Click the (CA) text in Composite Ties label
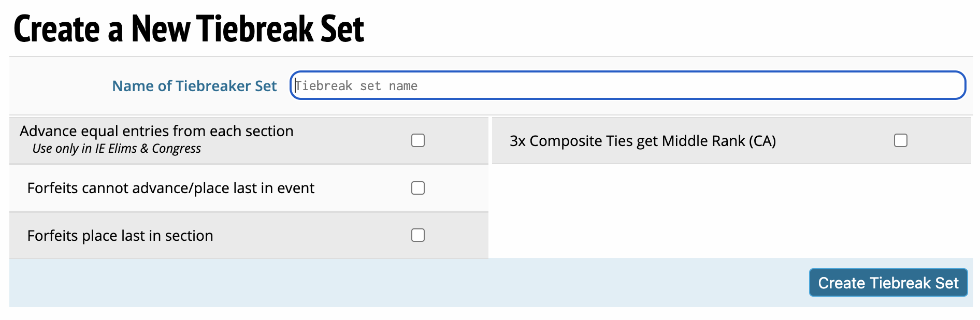 (x=762, y=141)
